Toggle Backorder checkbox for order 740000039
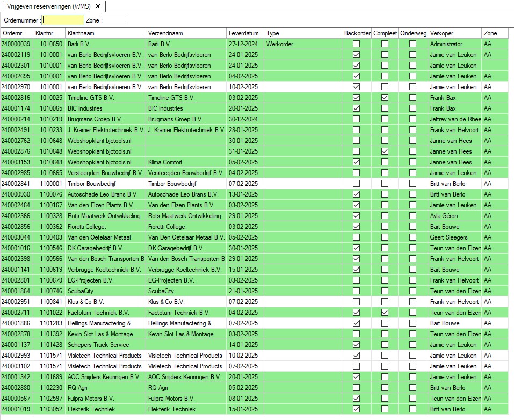The height and width of the screenshot is (420, 514). click(x=356, y=44)
